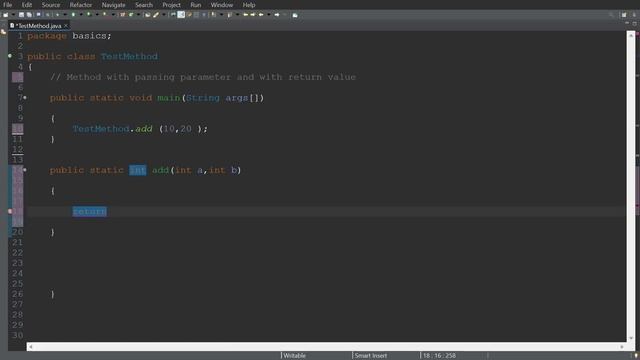Click the Search flashlight toolbar icon
Viewport: 640px width, 360px height.
coord(156,15)
